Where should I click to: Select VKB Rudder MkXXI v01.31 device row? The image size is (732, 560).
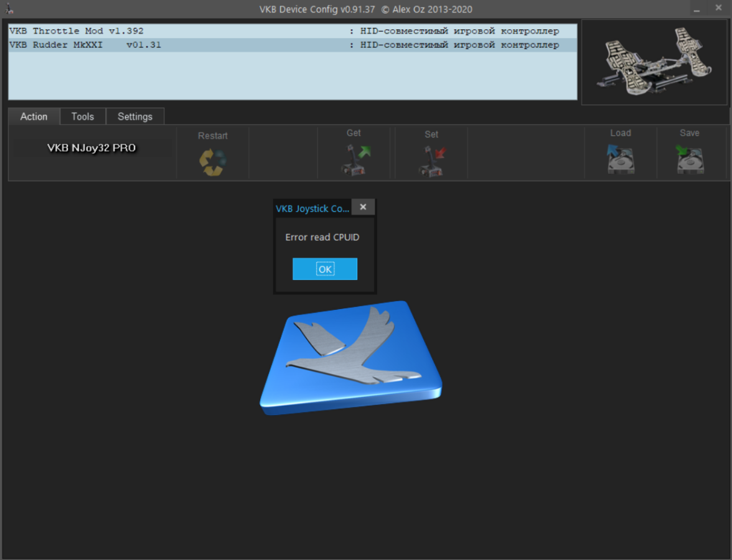coord(293,45)
